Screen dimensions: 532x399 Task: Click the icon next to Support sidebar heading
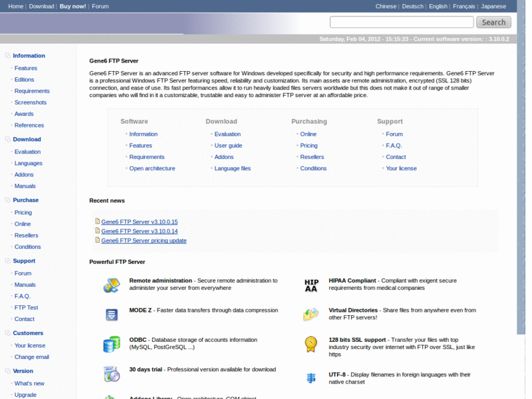coord(7,261)
